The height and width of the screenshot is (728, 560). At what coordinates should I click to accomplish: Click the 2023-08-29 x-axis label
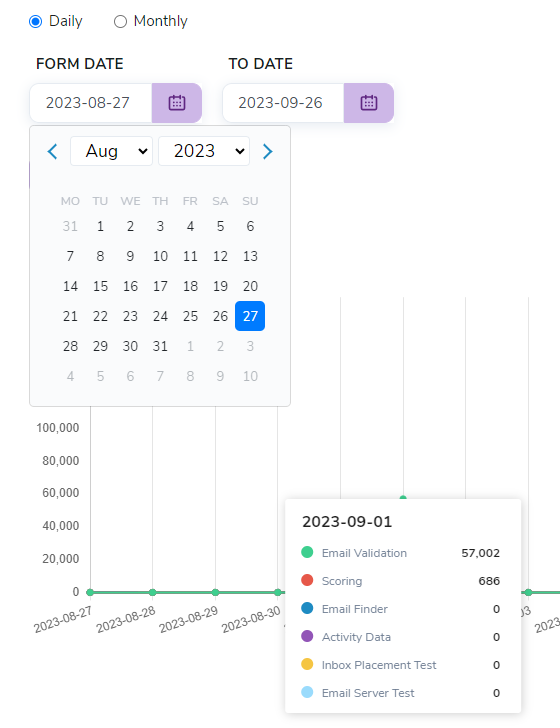pyautogui.click(x=189, y=619)
